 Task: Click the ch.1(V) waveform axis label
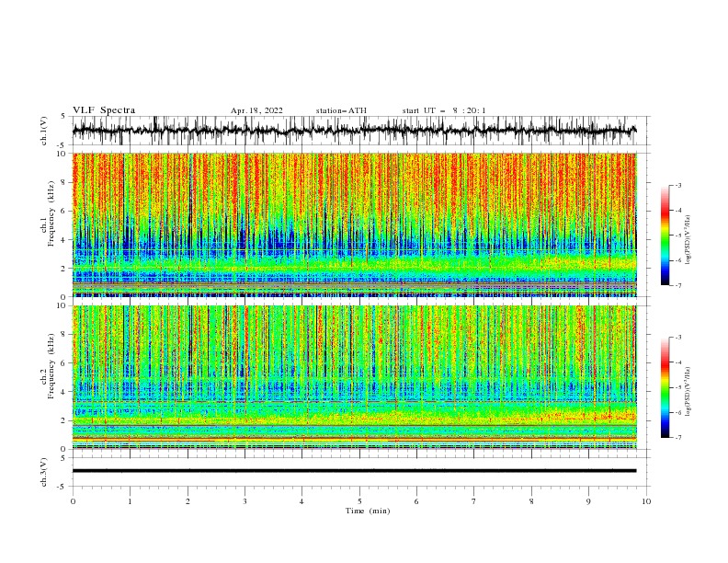pos(44,131)
